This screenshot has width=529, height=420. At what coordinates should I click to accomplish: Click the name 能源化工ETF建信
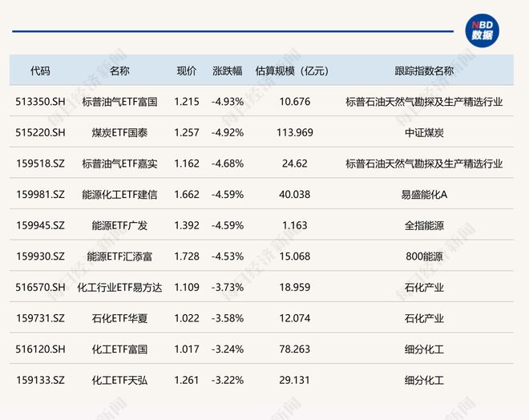[x=119, y=195]
